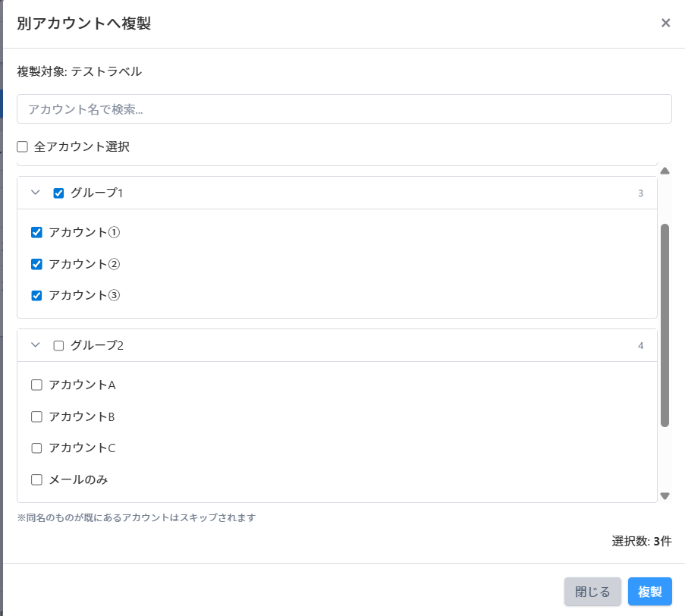Focus the アカウント名で検索 search field

click(344, 108)
